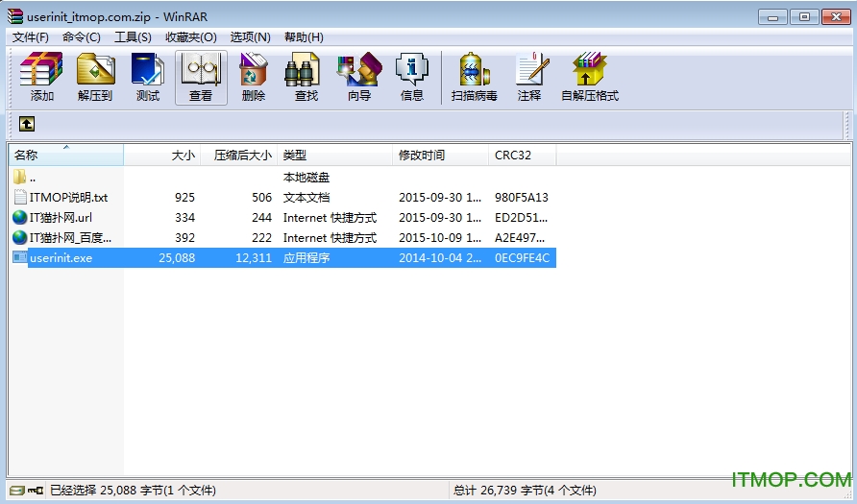Click the drive icon in status bar
The height and width of the screenshot is (504, 857).
pyautogui.click(x=17, y=490)
